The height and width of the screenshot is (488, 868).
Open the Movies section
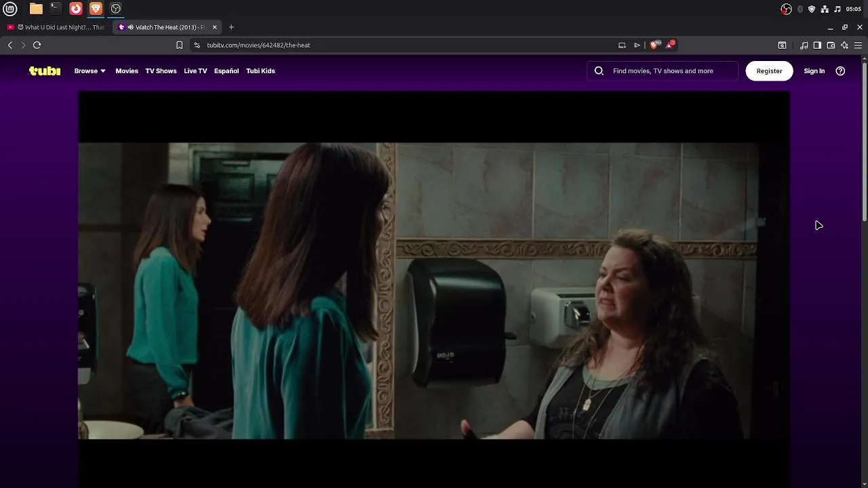pos(127,70)
